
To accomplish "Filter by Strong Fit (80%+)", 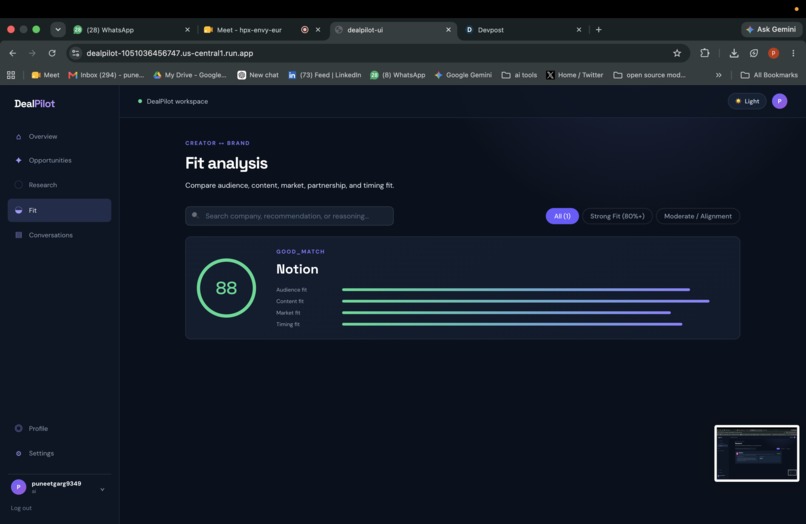I will (617, 216).
